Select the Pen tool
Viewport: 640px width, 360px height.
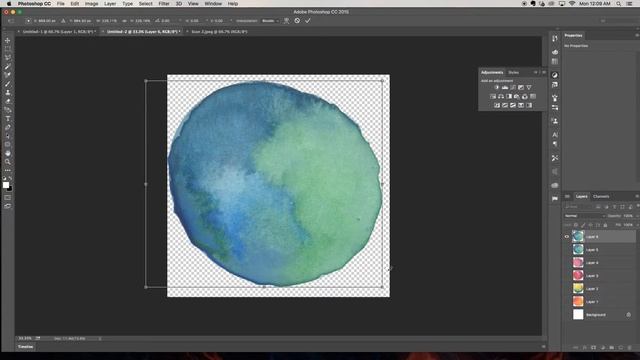(x=8, y=127)
